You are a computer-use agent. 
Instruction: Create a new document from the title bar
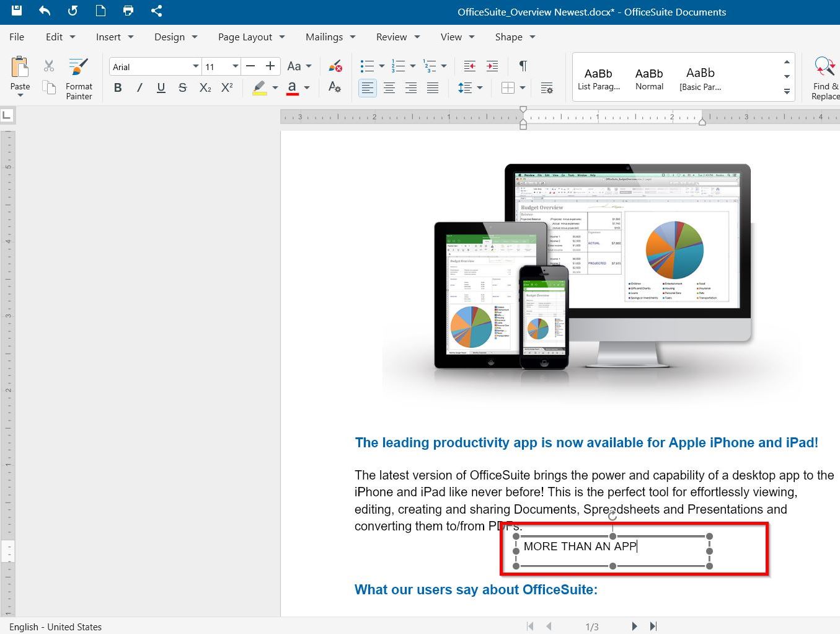[100, 11]
